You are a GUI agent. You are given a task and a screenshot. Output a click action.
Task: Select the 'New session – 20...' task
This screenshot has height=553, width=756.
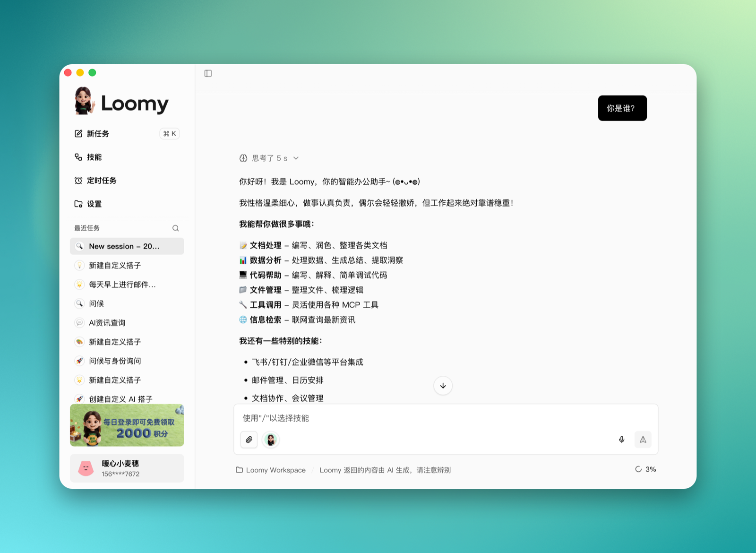coord(127,246)
